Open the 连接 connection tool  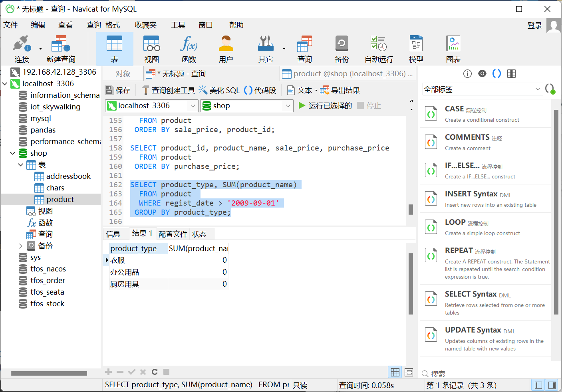[x=22, y=49]
